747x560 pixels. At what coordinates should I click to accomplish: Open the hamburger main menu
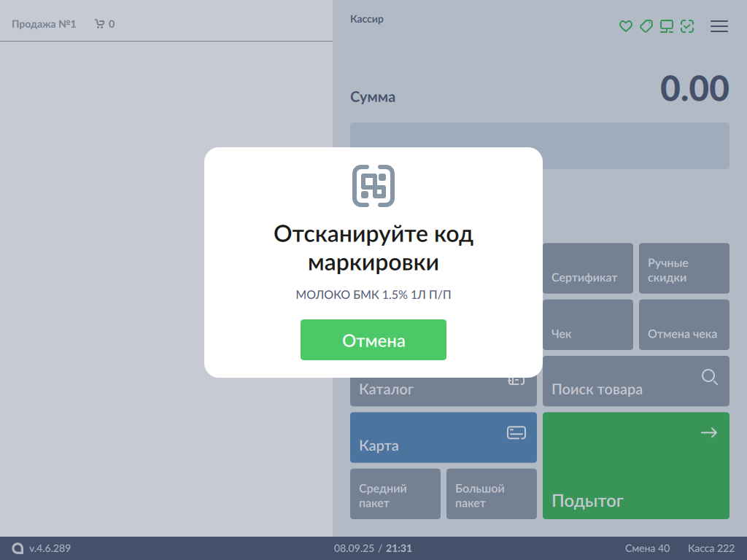point(719,26)
